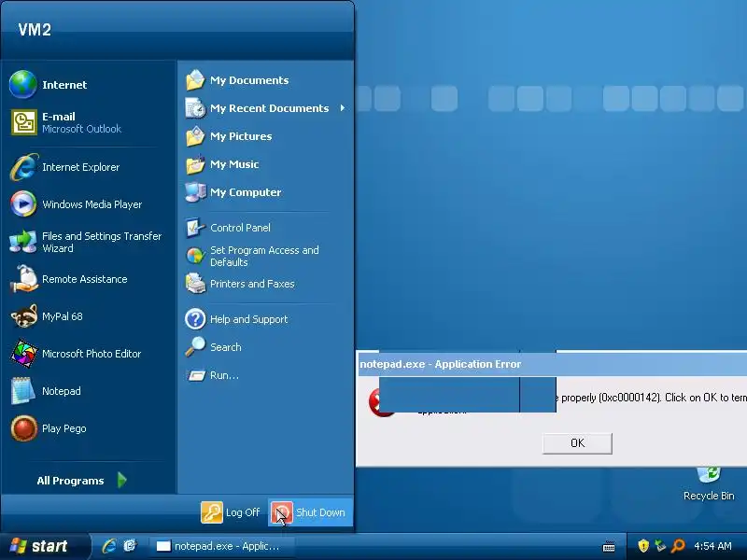Open the Set Program Access and Defaults icon
This screenshot has width=747, height=560.
tap(195, 256)
